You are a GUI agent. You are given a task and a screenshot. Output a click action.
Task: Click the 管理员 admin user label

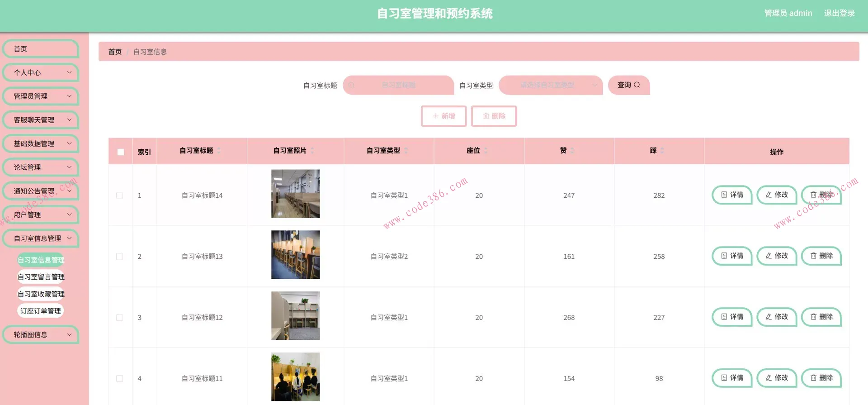pos(788,13)
